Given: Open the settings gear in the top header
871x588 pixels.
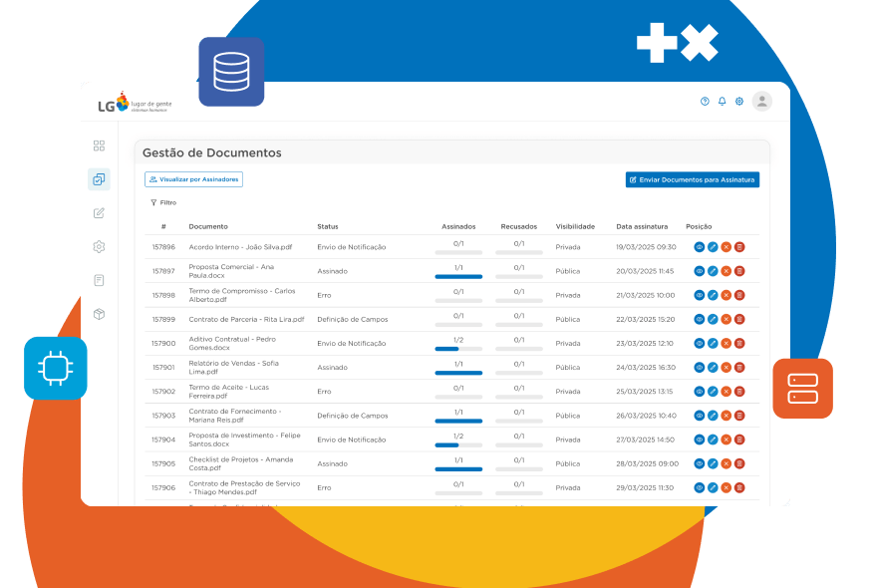Looking at the screenshot, I should (x=738, y=102).
